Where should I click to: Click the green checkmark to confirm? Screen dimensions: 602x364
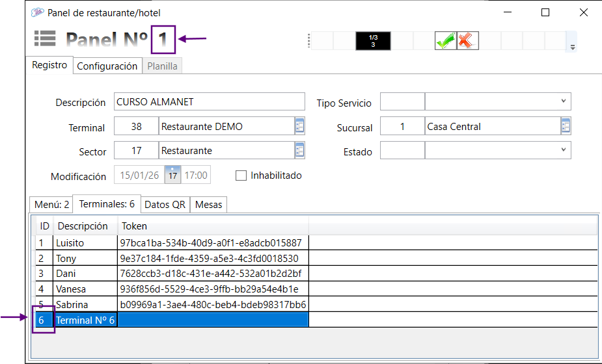tap(445, 41)
